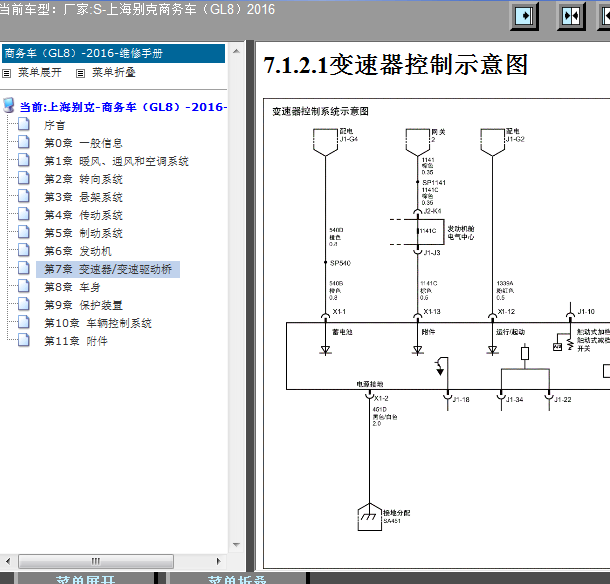The height and width of the screenshot is (584, 610).
Task: Click the bottom 菜单折叠 button
Action: coord(237,579)
